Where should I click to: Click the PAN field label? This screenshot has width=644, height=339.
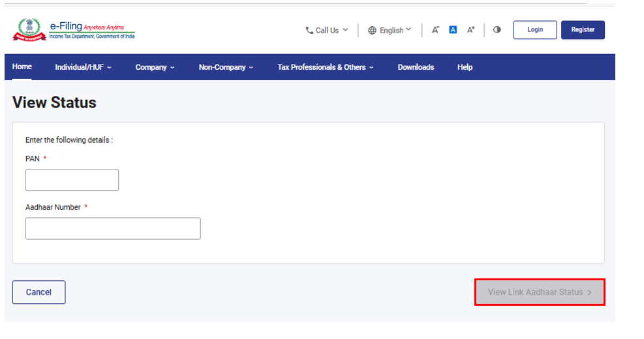33,159
